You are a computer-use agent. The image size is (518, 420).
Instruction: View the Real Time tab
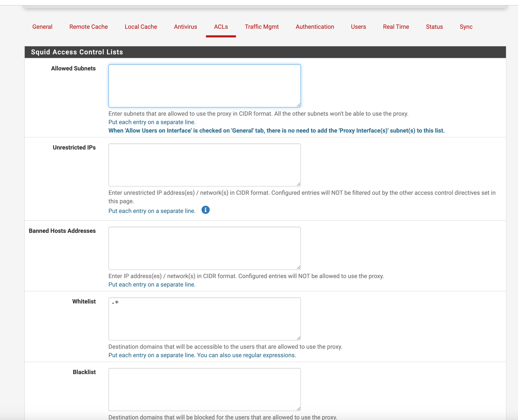396,27
